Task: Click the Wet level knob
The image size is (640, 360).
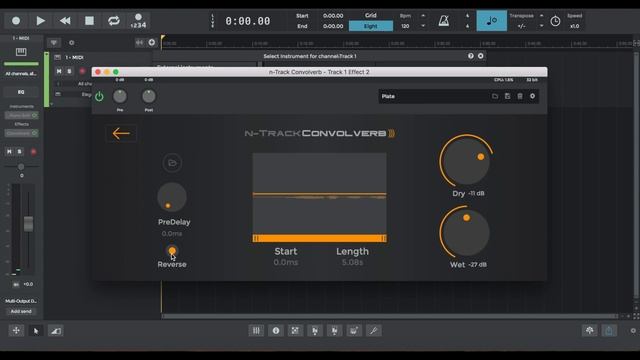Action: [x=466, y=232]
